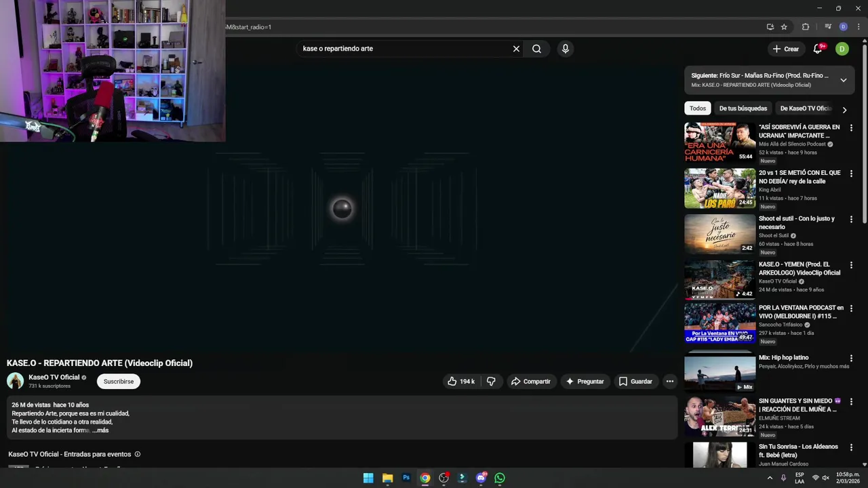868x488 pixels.
Task: Open ELMUÑE STREAM channel name
Action: (x=779, y=418)
